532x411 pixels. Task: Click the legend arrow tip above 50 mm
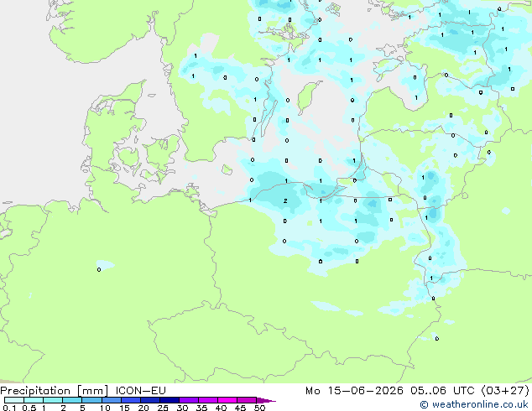pyautogui.click(x=266, y=400)
